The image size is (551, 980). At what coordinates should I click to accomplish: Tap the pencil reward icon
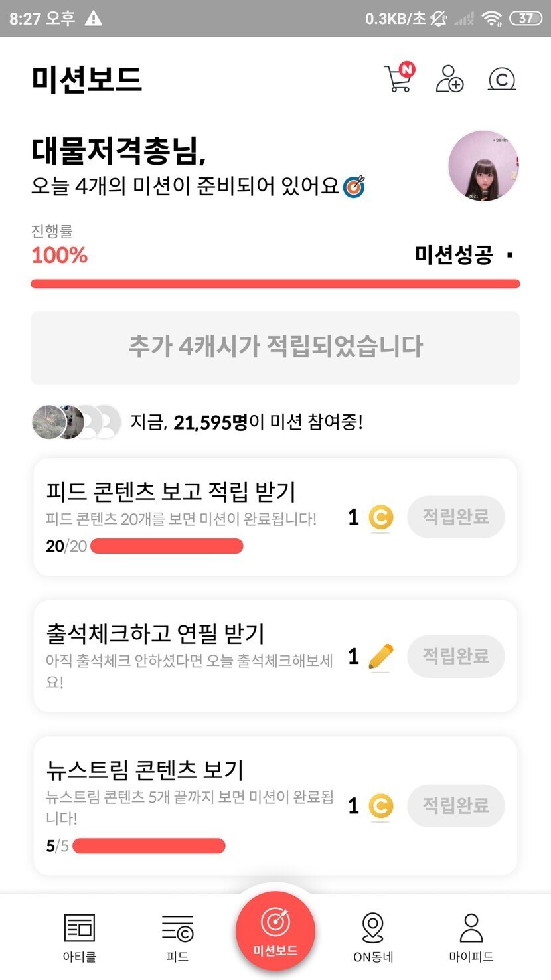pos(380,657)
